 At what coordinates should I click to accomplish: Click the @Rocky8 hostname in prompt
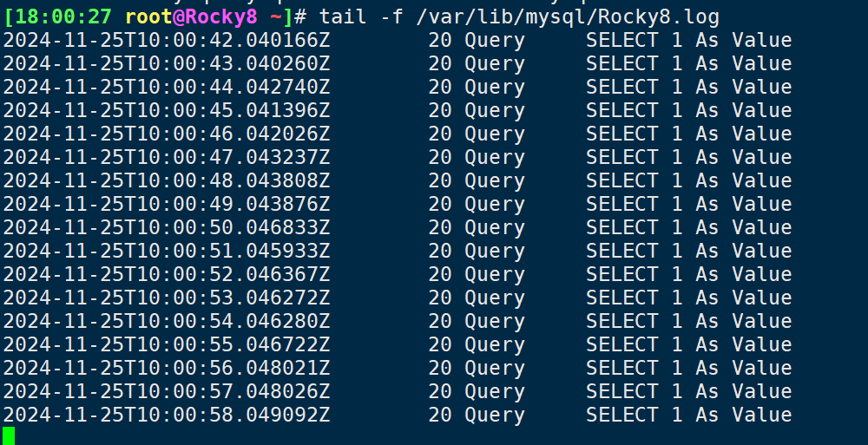click(214, 17)
